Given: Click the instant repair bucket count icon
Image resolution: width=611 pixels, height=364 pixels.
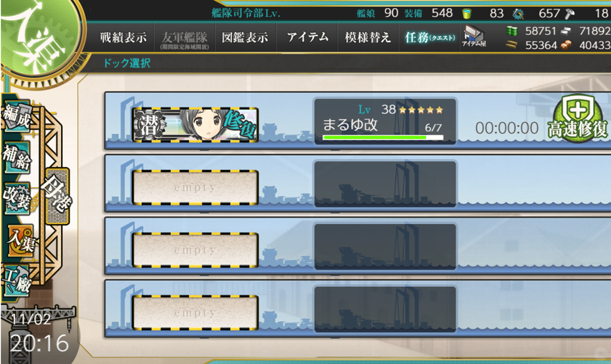Looking at the screenshot, I should coord(466,14).
